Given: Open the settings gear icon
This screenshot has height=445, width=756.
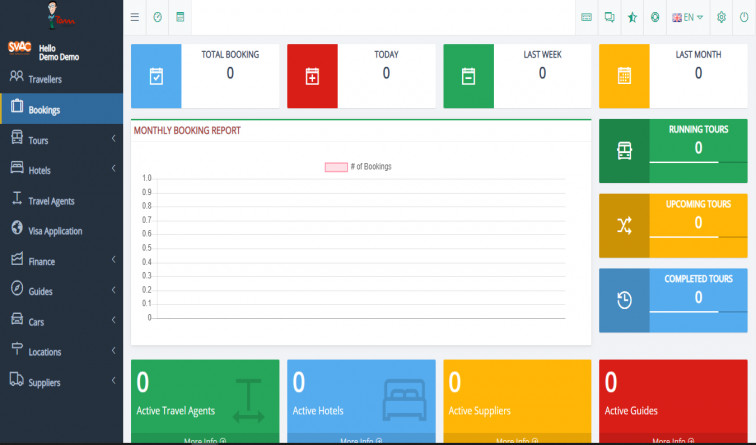Looking at the screenshot, I should (x=721, y=17).
